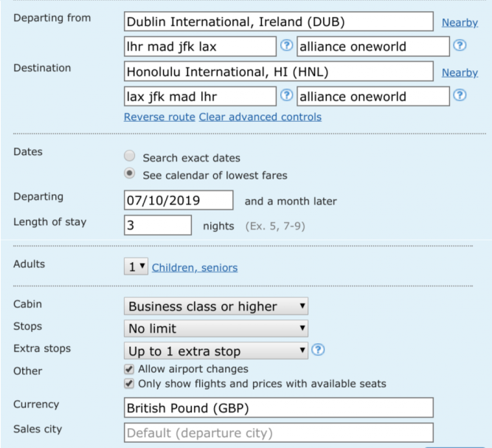Click Clear advanced controls link
This screenshot has height=448, width=492.
[260, 117]
